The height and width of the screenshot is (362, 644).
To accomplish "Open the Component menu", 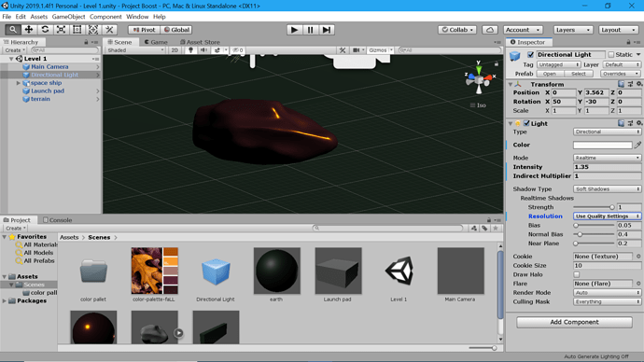I will pyautogui.click(x=105, y=17).
